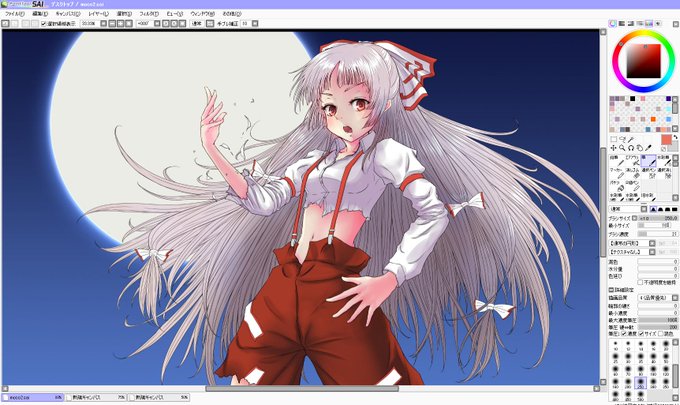The height and width of the screenshot is (405, 680).
Task: Toggle the transparent color icon
Action: tap(664, 149)
